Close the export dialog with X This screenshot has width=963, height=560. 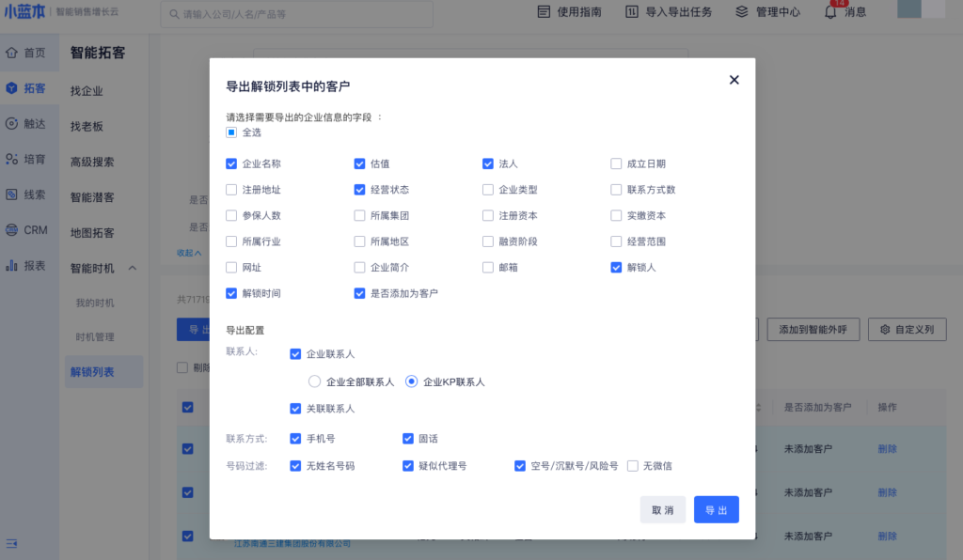(734, 80)
